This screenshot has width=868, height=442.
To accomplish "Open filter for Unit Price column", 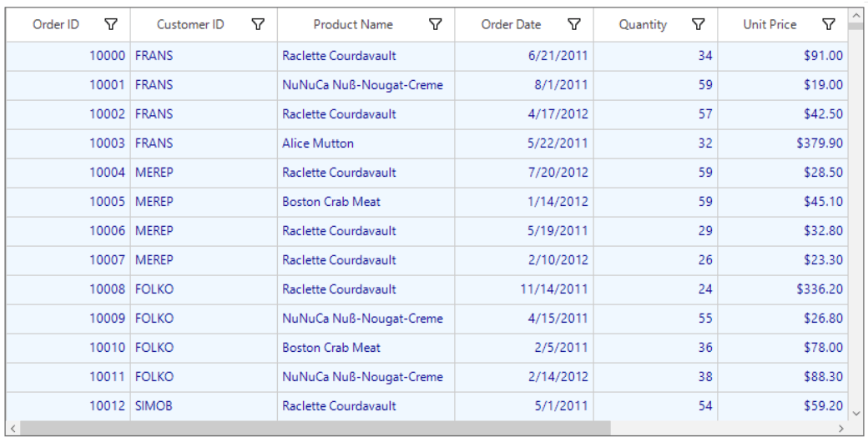I will [x=829, y=24].
